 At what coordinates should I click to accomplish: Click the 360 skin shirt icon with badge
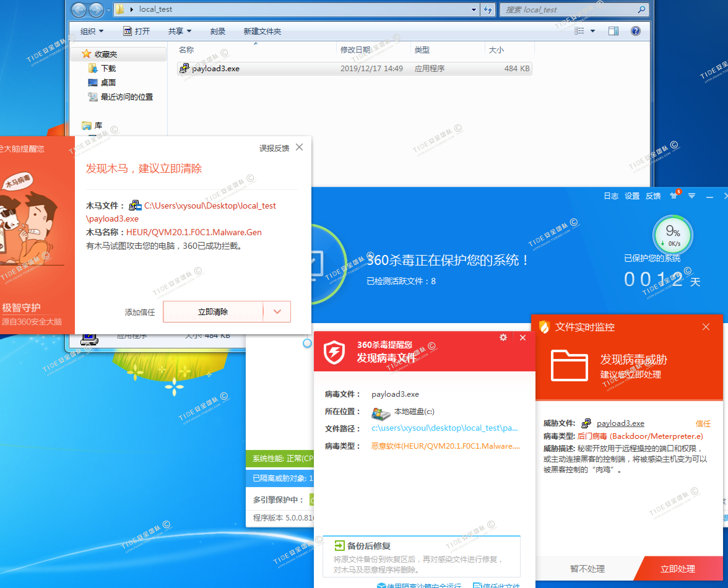pos(674,196)
